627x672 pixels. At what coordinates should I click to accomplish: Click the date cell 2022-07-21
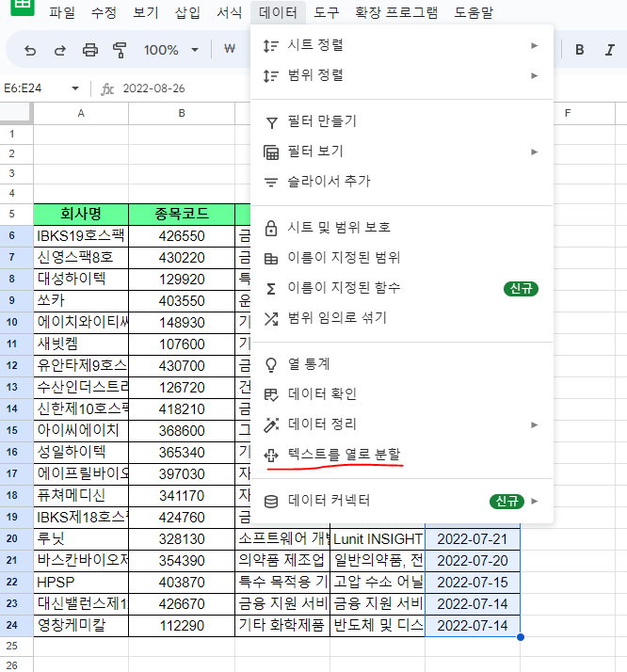coord(473,538)
